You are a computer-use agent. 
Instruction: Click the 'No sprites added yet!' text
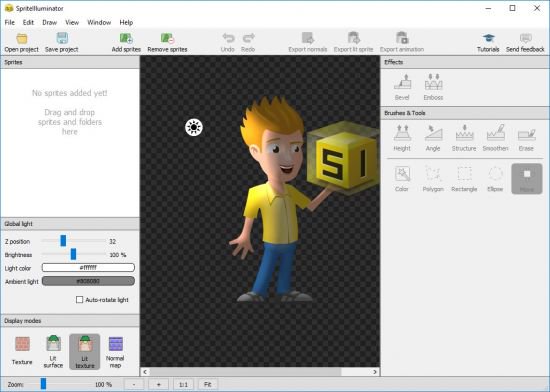[69, 93]
